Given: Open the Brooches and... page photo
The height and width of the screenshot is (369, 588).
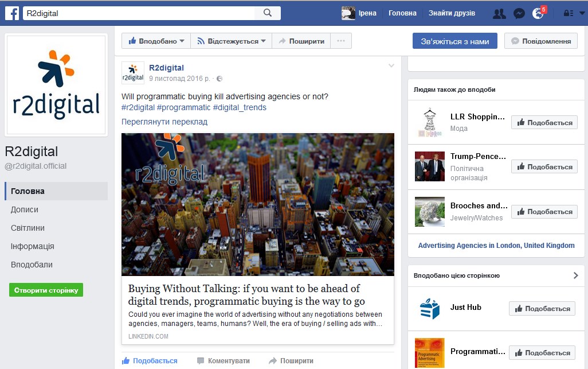Looking at the screenshot, I should click(x=430, y=212).
